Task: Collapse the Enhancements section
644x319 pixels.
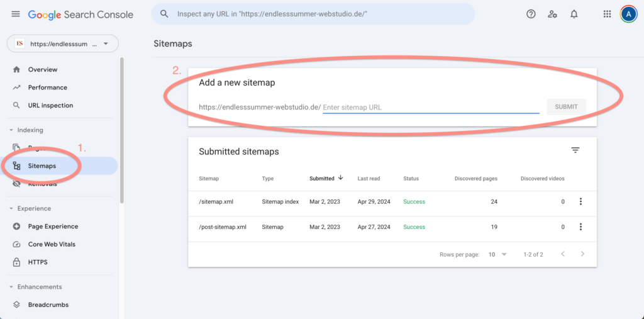Action: pyautogui.click(x=11, y=287)
